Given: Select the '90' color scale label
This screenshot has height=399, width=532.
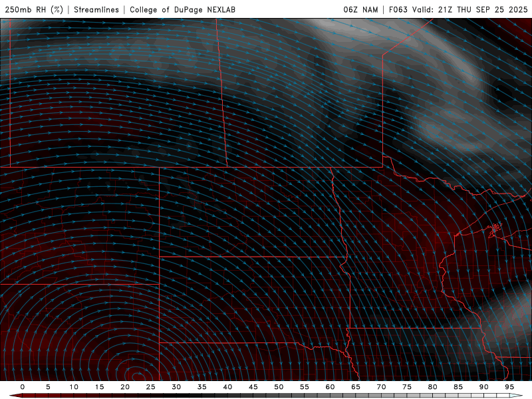Looking at the screenshot, I should (484, 387).
